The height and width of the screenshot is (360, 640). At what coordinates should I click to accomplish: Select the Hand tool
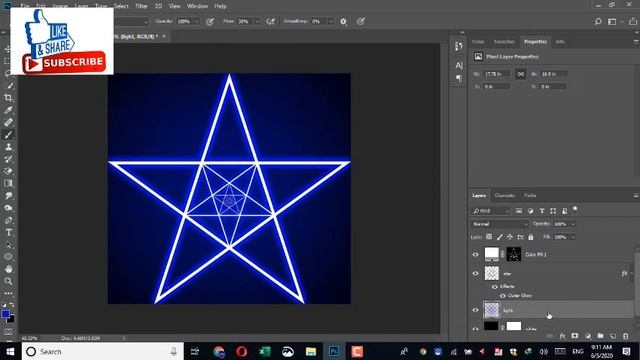[x=8, y=269]
